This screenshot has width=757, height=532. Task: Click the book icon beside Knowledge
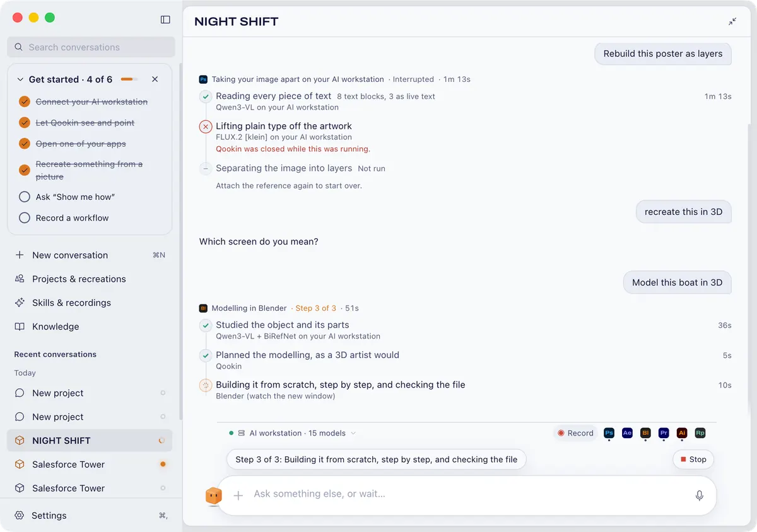click(x=20, y=327)
